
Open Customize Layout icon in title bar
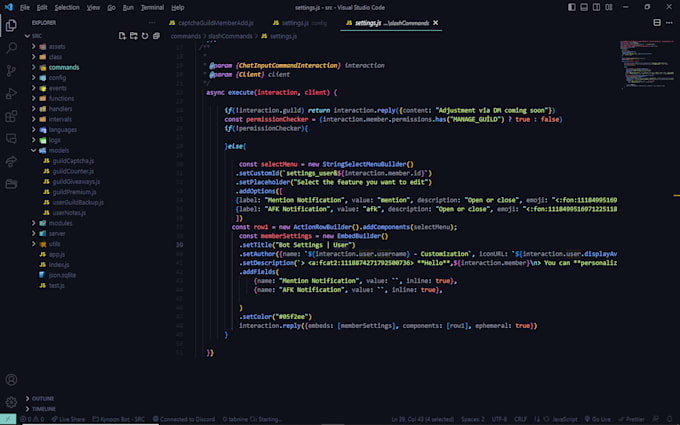609,7
